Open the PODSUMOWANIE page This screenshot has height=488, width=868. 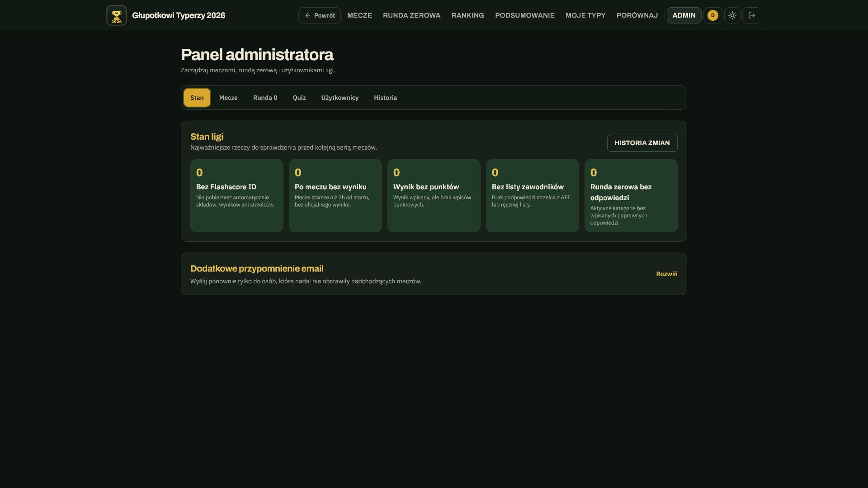point(525,15)
